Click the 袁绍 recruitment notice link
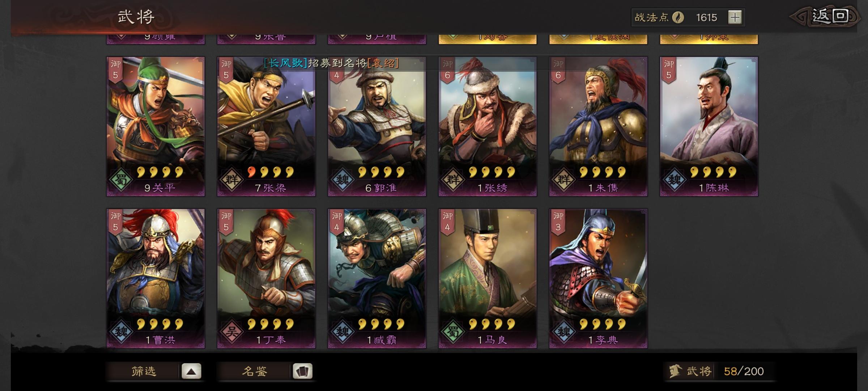Image resolution: width=868 pixels, height=391 pixels. click(383, 63)
